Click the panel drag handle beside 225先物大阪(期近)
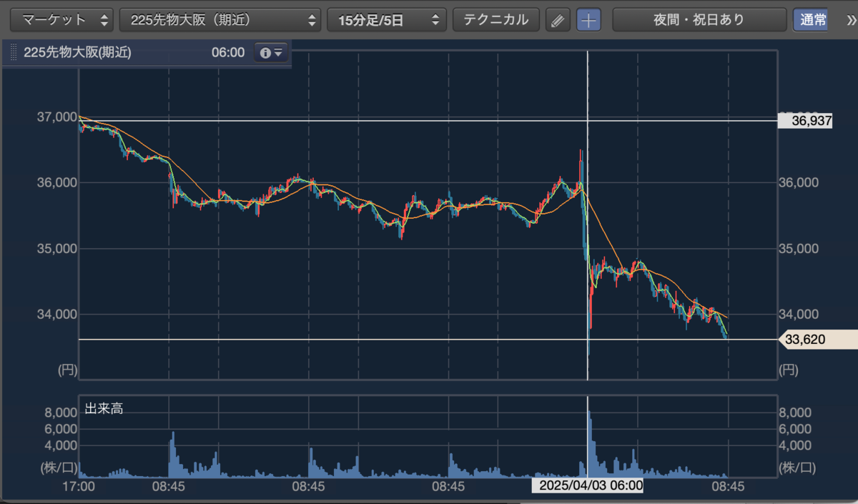858x504 pixels. pos(12,52)
